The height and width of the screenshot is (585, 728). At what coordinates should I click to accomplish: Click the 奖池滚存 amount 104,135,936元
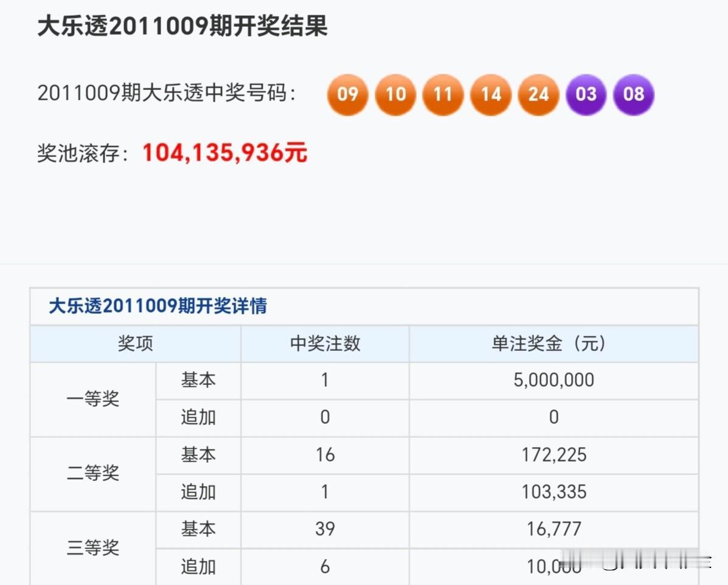point(224,154)
